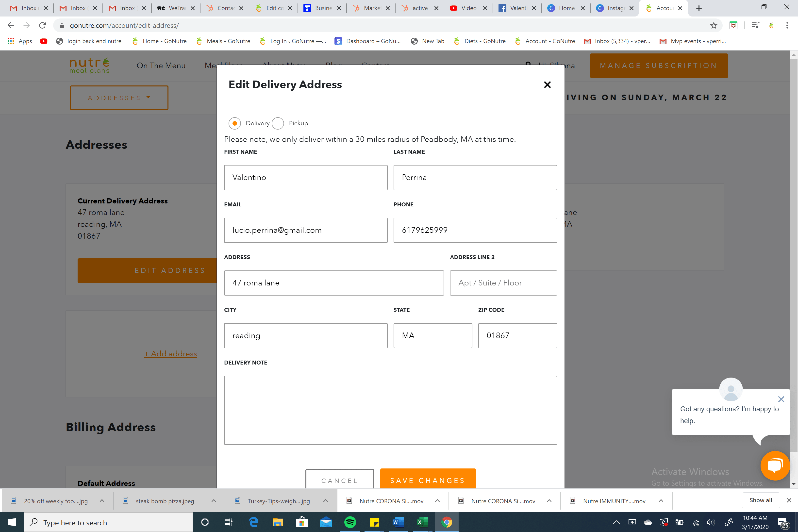This screenshot has height=532, width=798.
Task: Open the On The Menu nav item
Action: pyautogui.click(x=161, y=66)
